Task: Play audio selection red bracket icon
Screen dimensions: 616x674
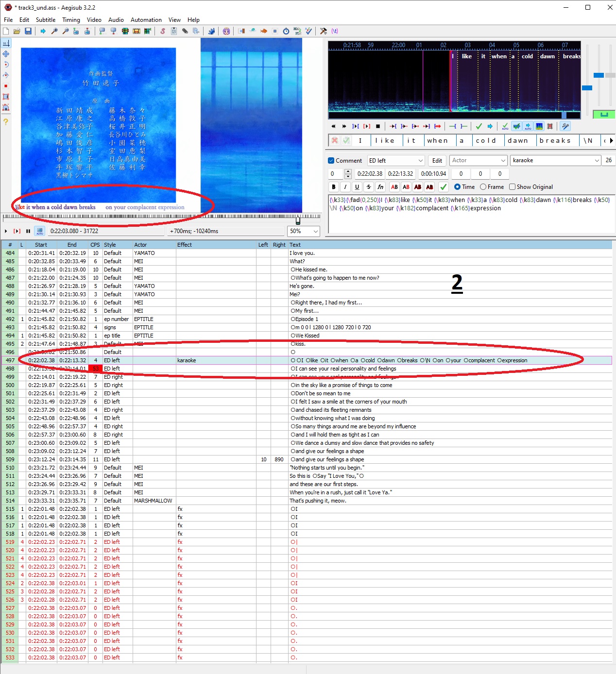Action: click(x=367, y=126)
